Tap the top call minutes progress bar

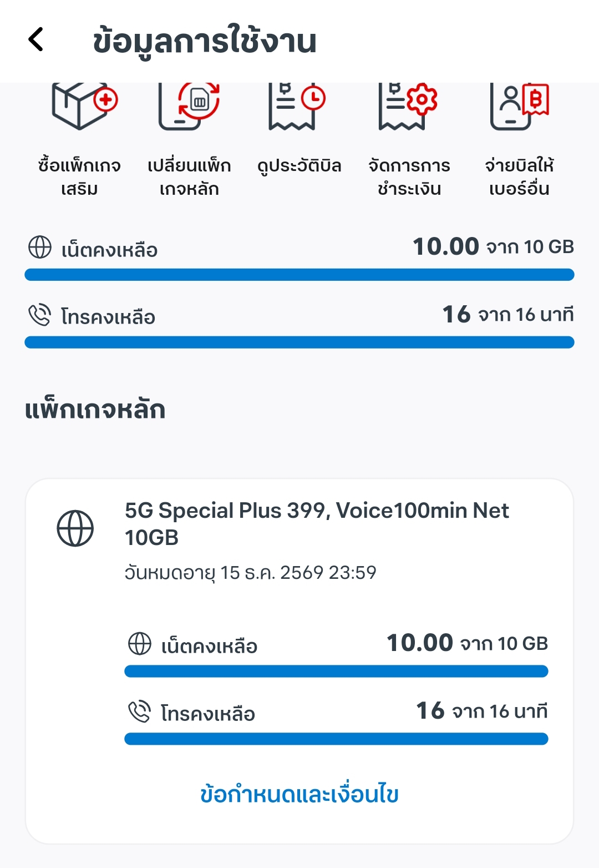pyautogui.click(x=299, y=342)
